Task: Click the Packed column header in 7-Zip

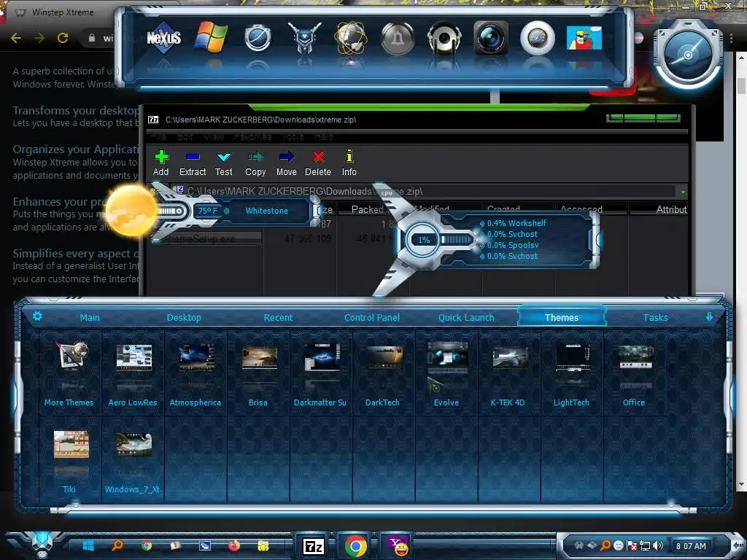Action: (368, 209)
